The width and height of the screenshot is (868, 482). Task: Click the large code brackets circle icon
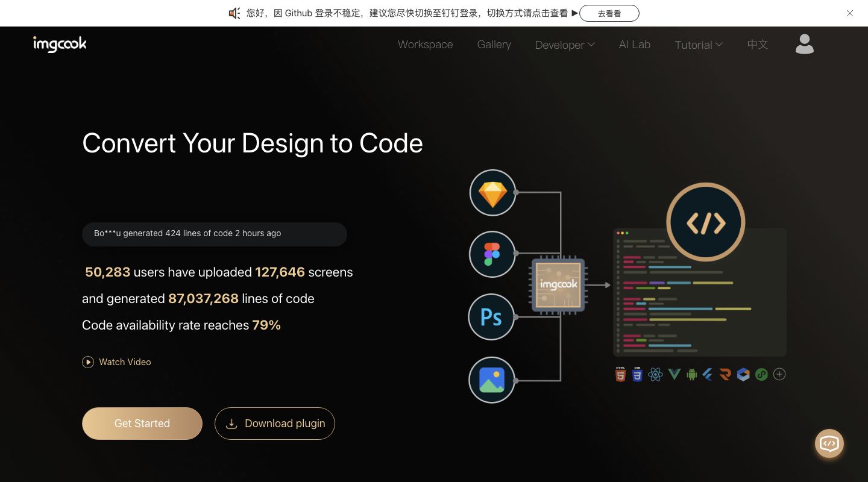705,222
